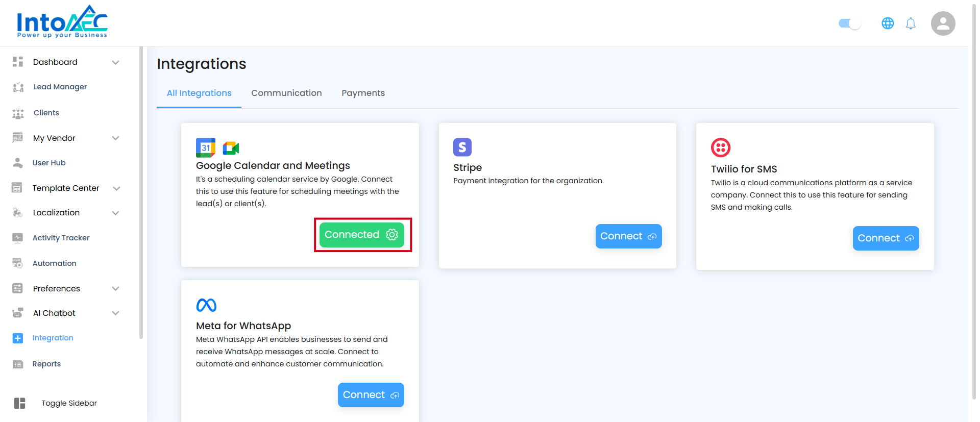Click the Clients people icon
The image size is (980, 422).
coord(18,113)
